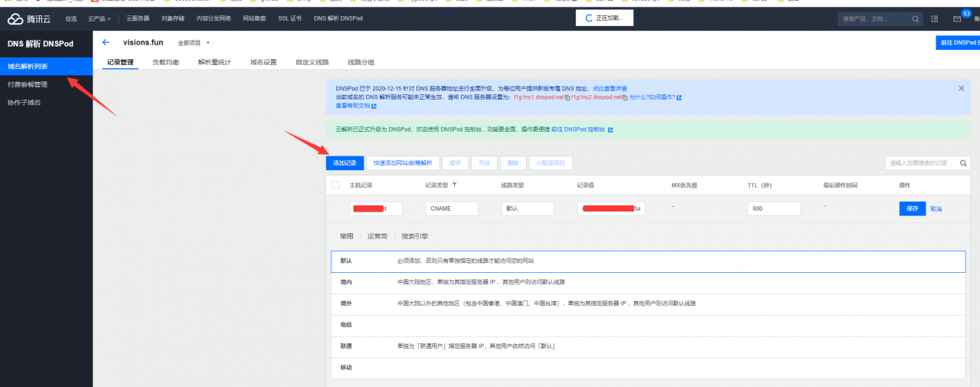Viewport: 980px width, 387px height.
Task: Open the mail notifications icon with badge 53
Action: 957,18
